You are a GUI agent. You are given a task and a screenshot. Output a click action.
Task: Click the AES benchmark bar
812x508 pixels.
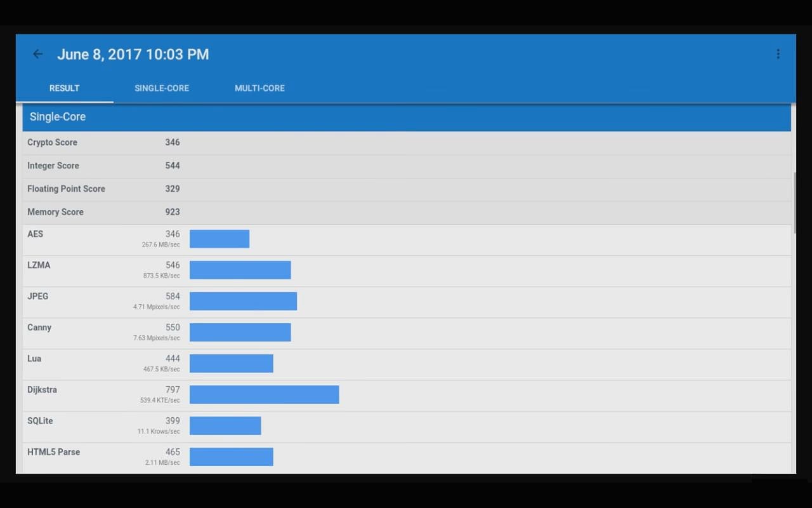[x=219, y=239]
